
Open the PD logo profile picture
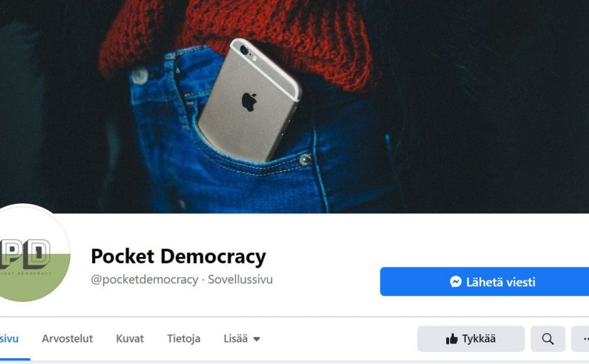tap(32, 253)
